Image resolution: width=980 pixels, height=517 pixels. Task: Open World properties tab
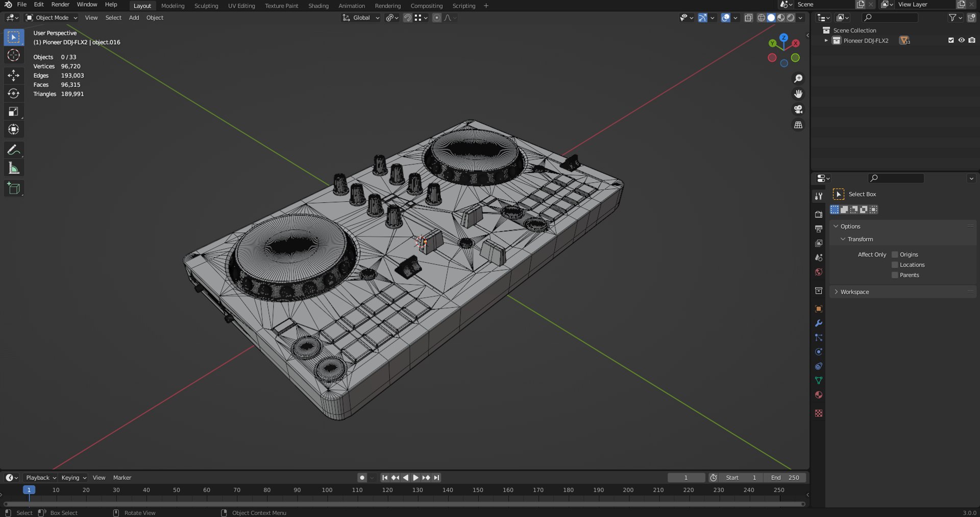[x=819, y=272]
